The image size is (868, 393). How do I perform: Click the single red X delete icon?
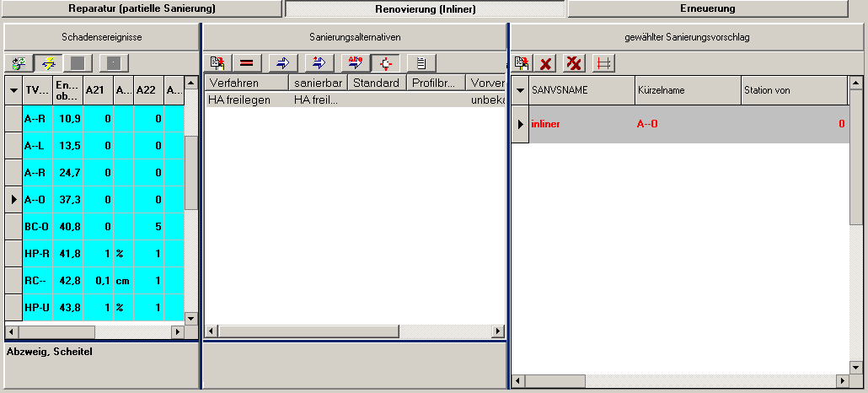pos(546,63)
